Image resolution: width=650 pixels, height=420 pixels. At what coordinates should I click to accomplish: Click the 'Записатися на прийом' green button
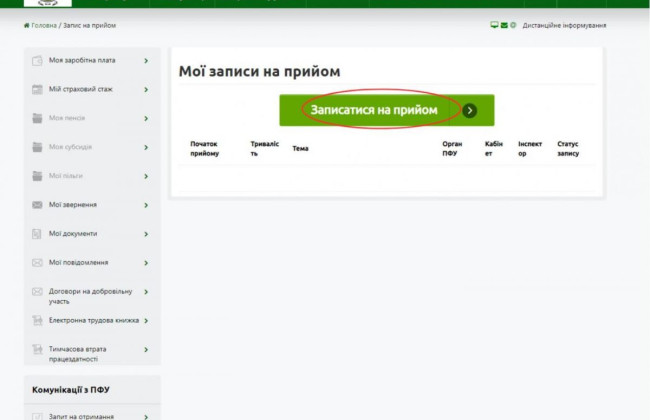pyautogui.click(x=386, y=110)
